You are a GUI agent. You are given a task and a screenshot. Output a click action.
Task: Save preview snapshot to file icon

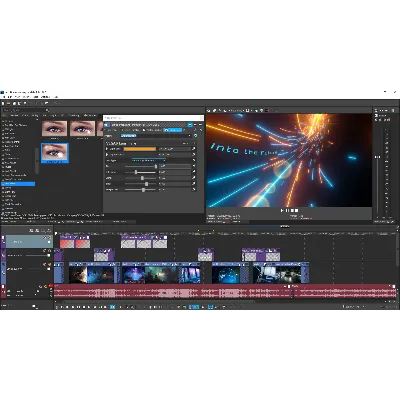click(262, 110)
